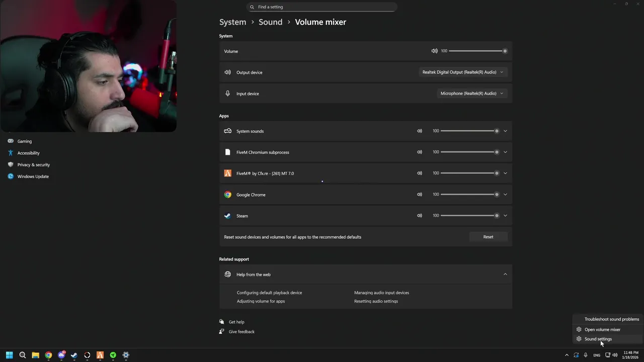Select Sound settings in context menu
644x362 pixels.
[598, 339]
